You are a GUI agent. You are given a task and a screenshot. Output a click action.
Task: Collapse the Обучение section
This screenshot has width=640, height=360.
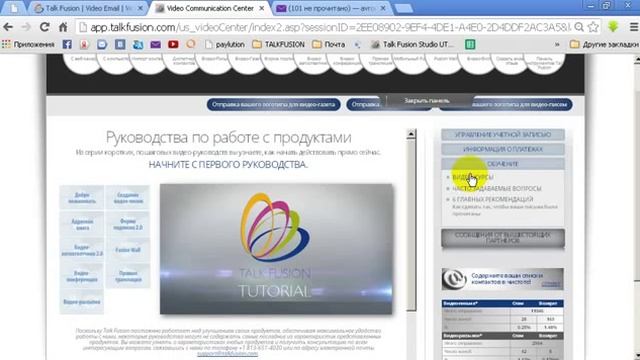pos(503,164)
